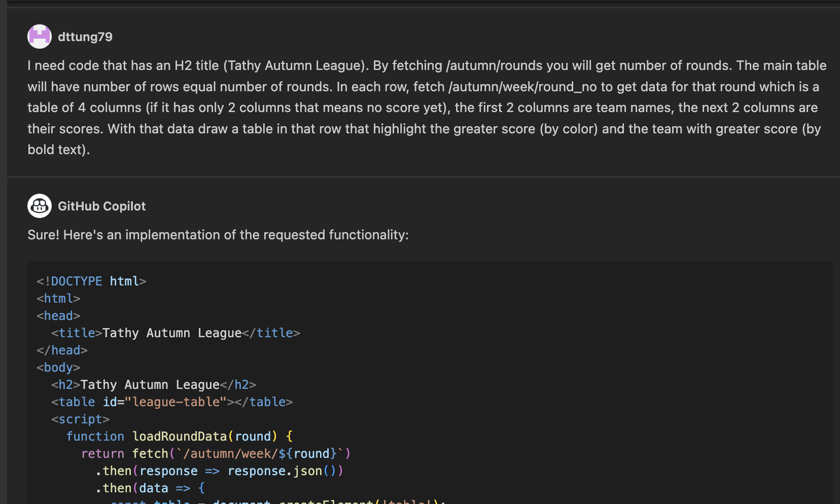Click the DOCTYPE html line in code
Image resolution: width=840 pixels, height=504 pixels.
point(91,281)
